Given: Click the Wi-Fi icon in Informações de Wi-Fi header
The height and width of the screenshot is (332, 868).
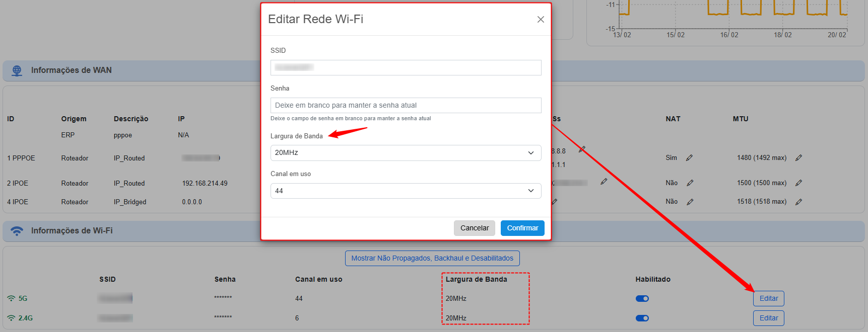Looking at the screenshot, I should [x=17, y=231].
